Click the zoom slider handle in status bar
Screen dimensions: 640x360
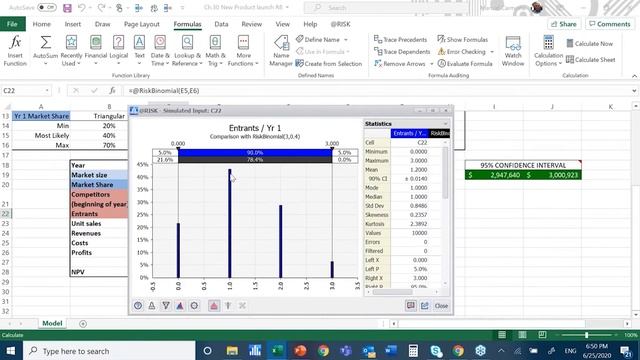click(x=587, y=335)
